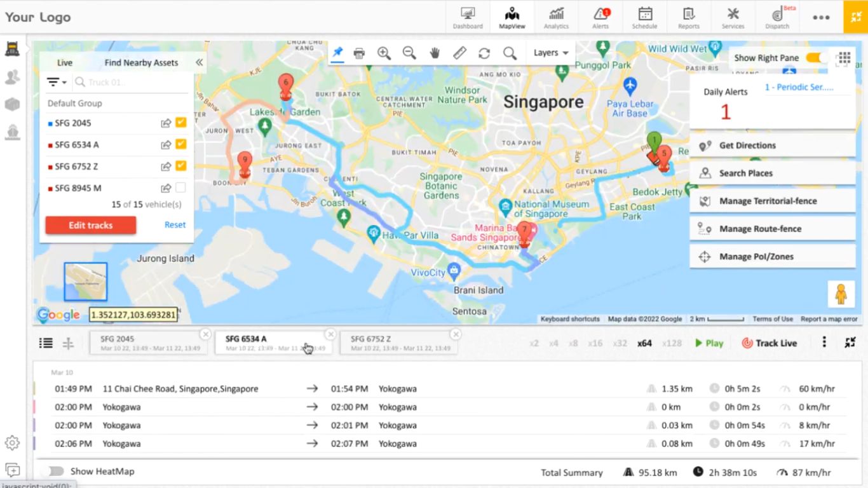Image resolution: width=868 pixels, height=488 pixels.
Task: Open Manage Territorial-fence
Action: [x=773, y=201]
